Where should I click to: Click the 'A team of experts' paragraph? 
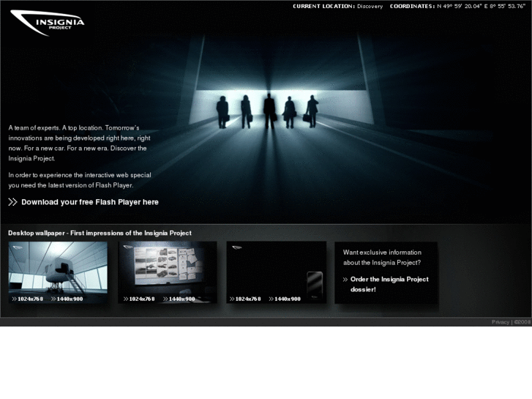tap(79, 143)
